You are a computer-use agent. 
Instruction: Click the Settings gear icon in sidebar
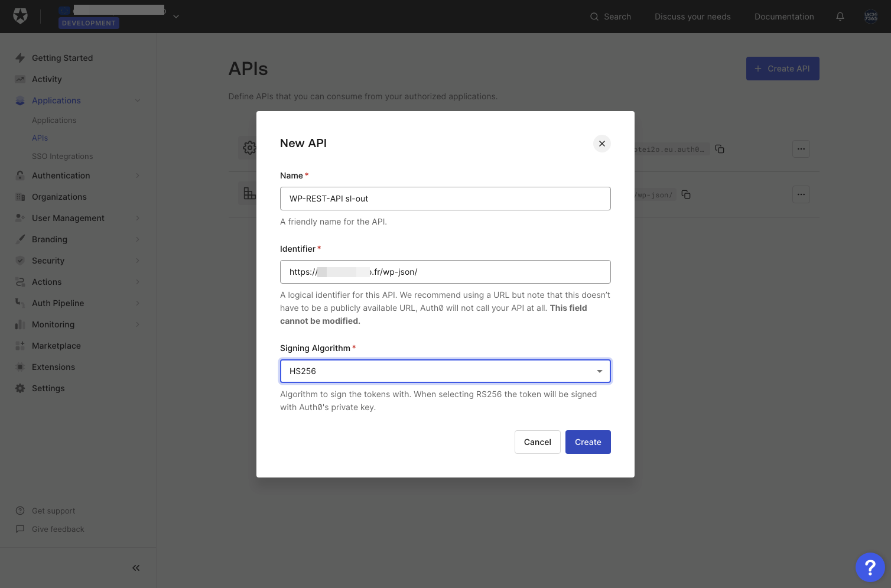(x=20, y=388)
